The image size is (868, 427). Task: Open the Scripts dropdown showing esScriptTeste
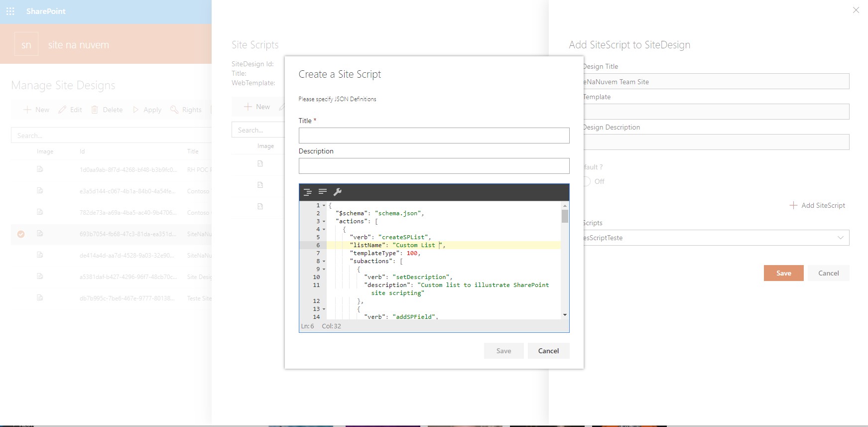pos(716,238)
